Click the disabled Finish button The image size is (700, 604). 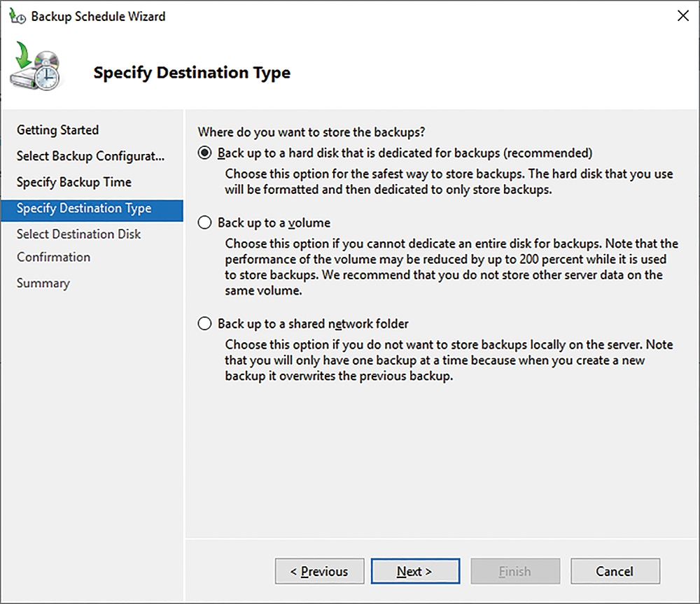click(x=515, y=571)
